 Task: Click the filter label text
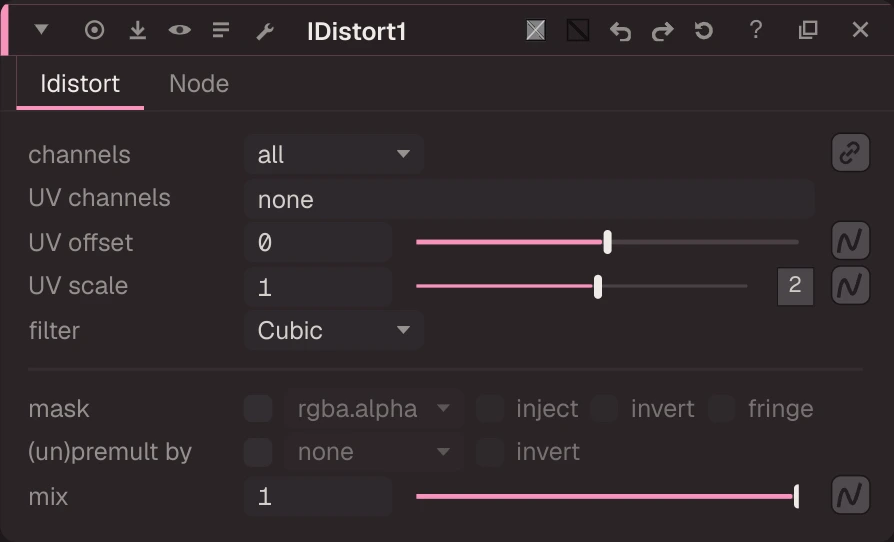click(x=54, y=331)
